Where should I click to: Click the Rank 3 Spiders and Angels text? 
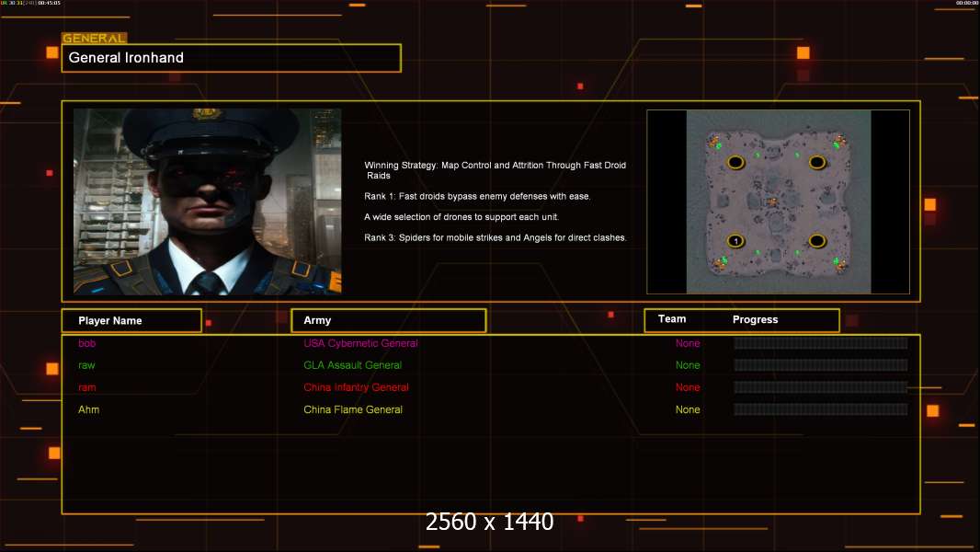[x=495, y=237]
